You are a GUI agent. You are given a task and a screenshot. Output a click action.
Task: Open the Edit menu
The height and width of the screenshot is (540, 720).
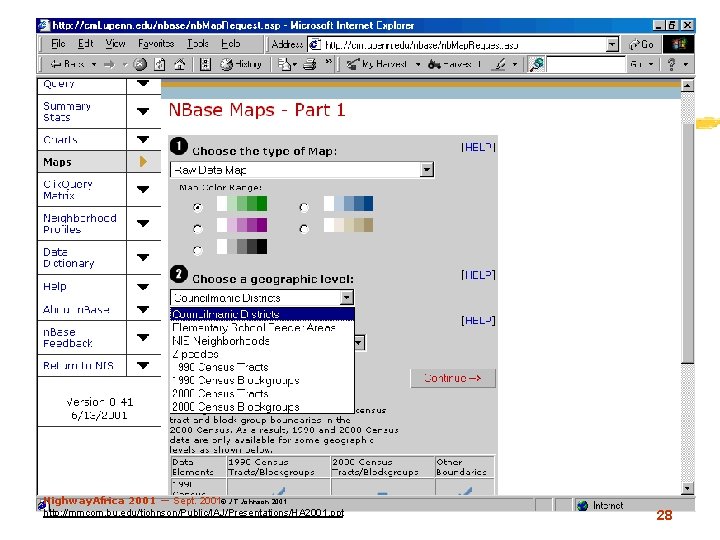click(x=85, y=44)
